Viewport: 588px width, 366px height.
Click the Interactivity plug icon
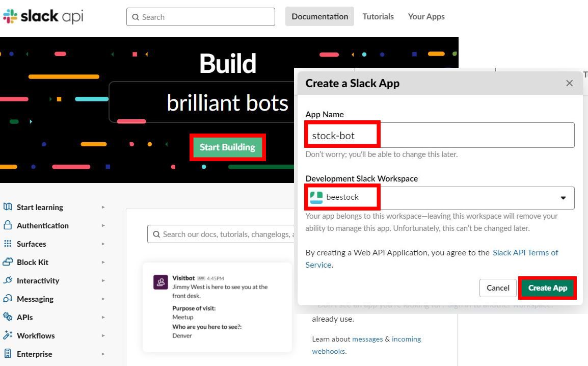[x=8, y=280]
